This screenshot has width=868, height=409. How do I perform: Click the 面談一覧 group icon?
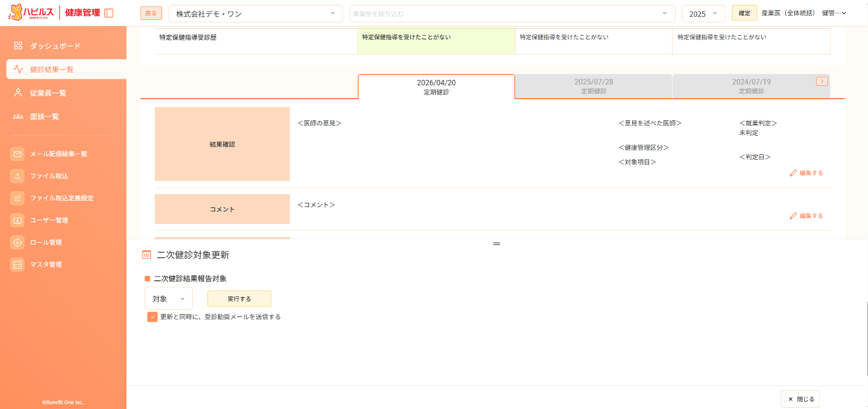point(18,116)
